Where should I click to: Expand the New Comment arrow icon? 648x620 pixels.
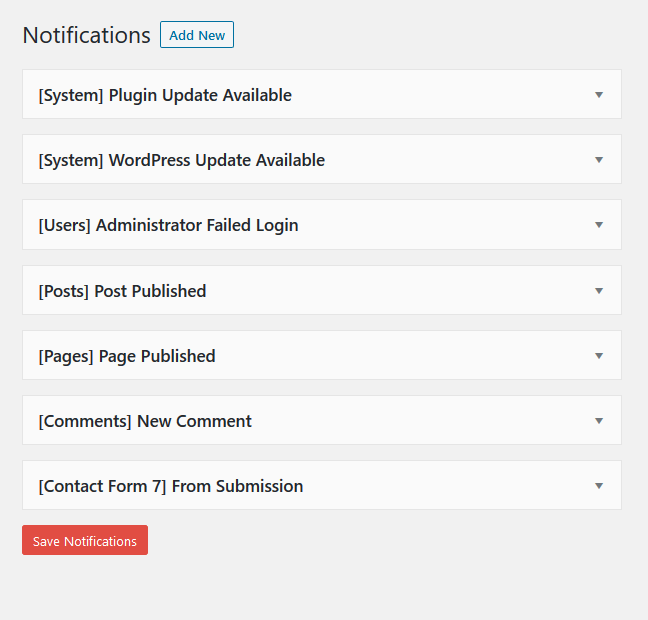[599, 421]
